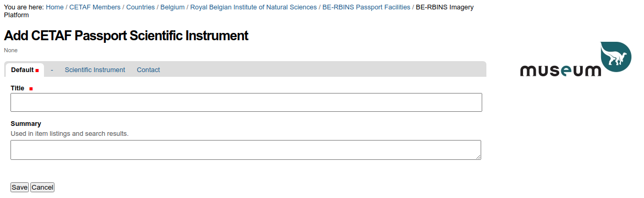Click the Cancel button
Image resolution: width=644 pixels, height=198 pixels.
point(42,187)
